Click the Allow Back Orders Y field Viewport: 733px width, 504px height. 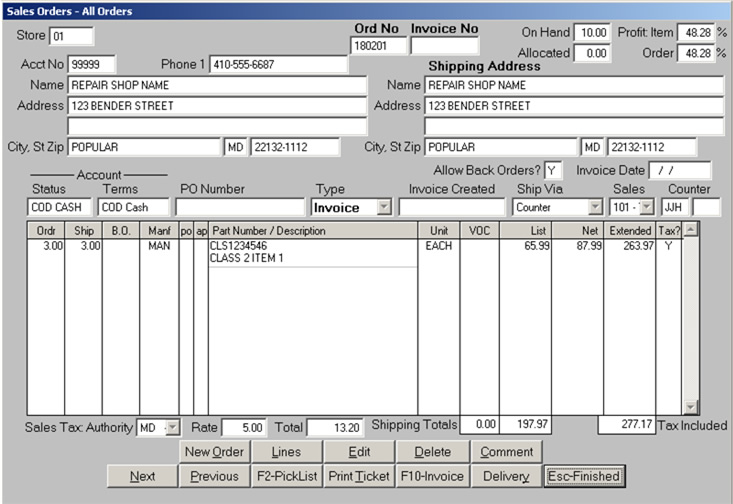click(x=552, y=170)
